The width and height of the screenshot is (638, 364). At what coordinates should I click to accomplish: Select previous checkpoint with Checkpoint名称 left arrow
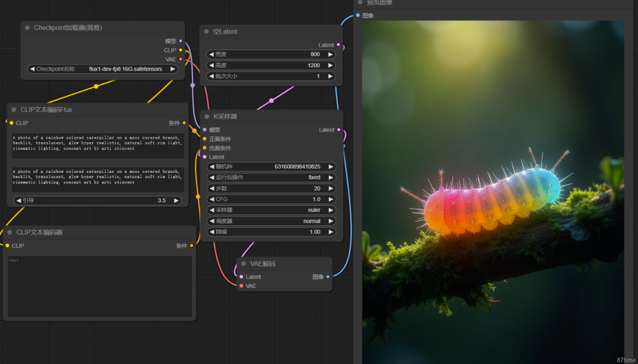tap(32, 69)
